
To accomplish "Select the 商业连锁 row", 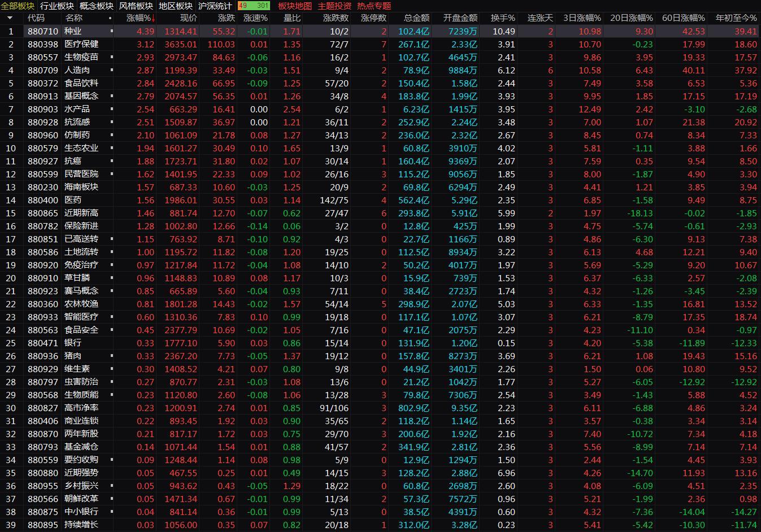I will (x=380, y=421).
